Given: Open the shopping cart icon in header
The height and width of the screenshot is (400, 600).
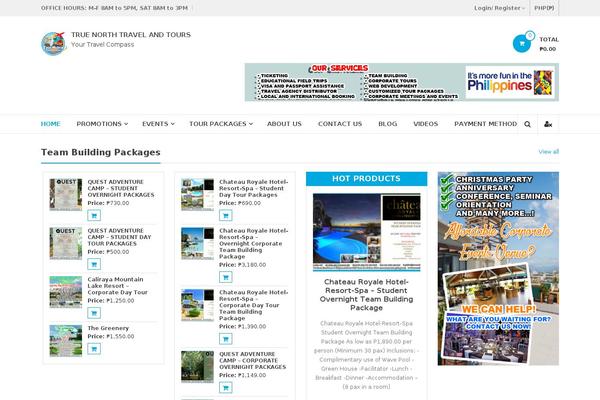Looking at the screenshot, I should (x=522, y=44).
